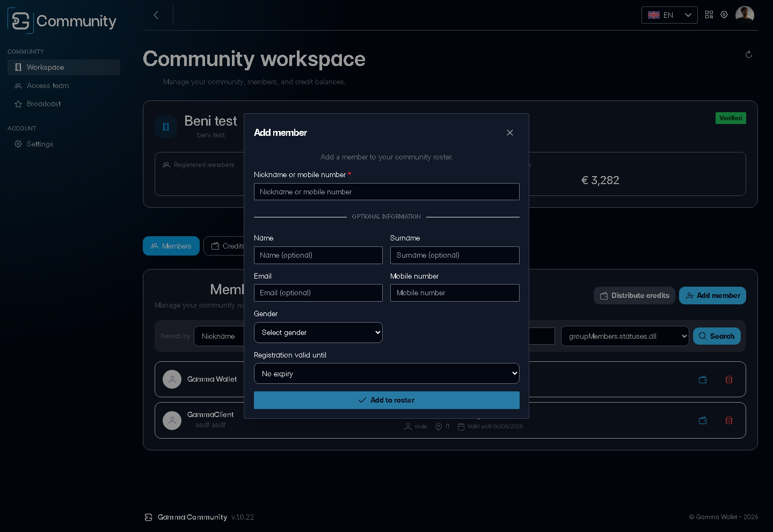The width and height of the screenshot is (773, 532).
Task: Open wallet icon for GammaClient row
Action: tap(703, 420)
